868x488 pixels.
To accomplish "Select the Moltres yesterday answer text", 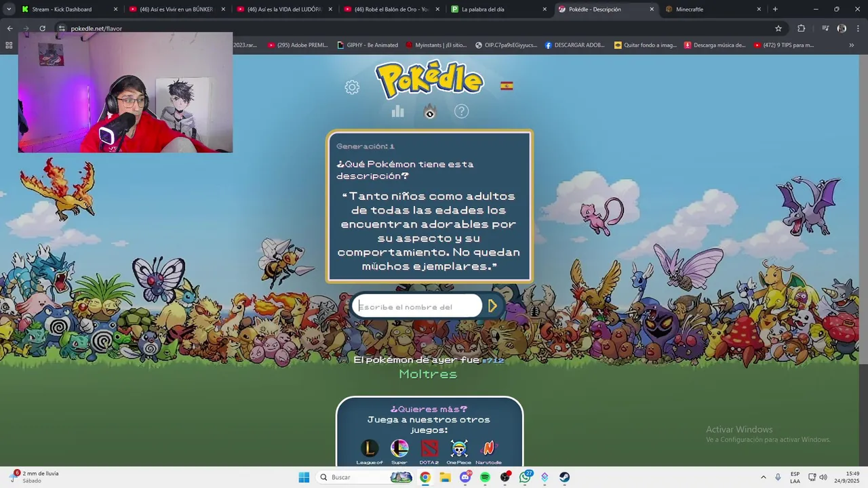I will tap(428, 374).
